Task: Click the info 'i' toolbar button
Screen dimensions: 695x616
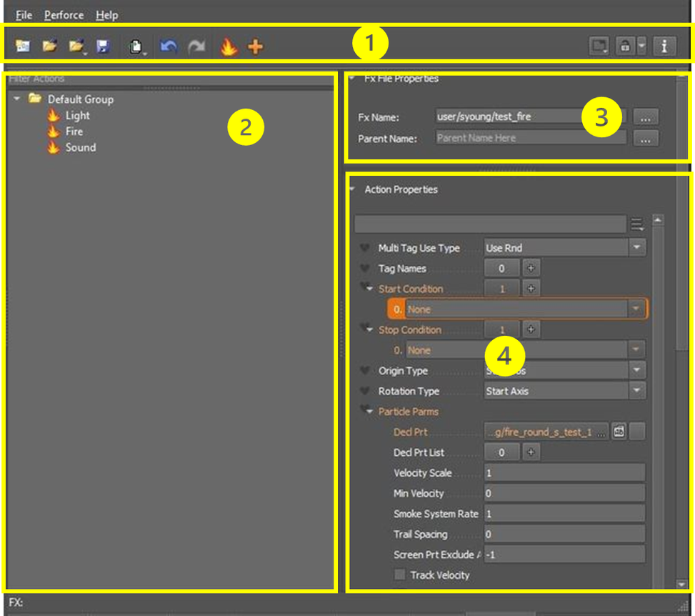Action: (x=664, y=46)
